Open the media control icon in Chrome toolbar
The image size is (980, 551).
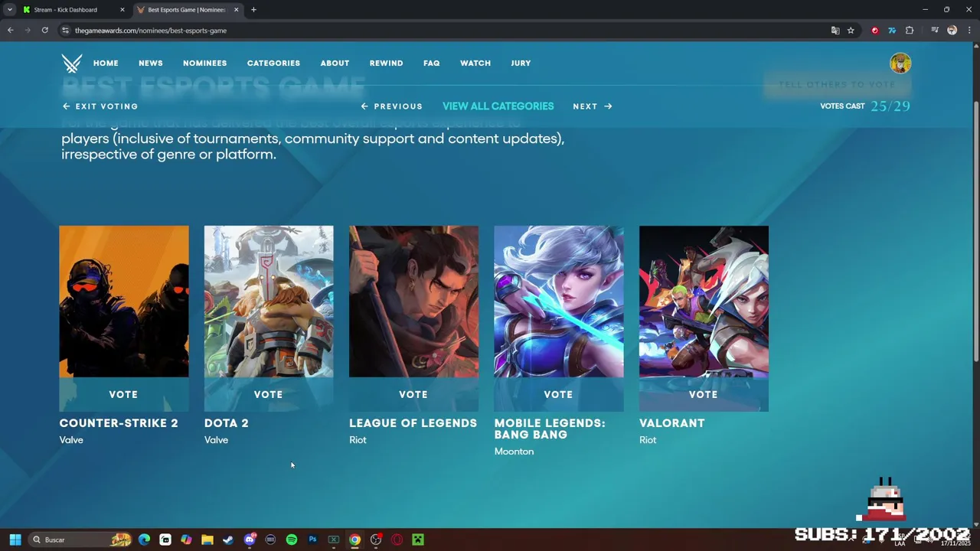coord(935,31)
